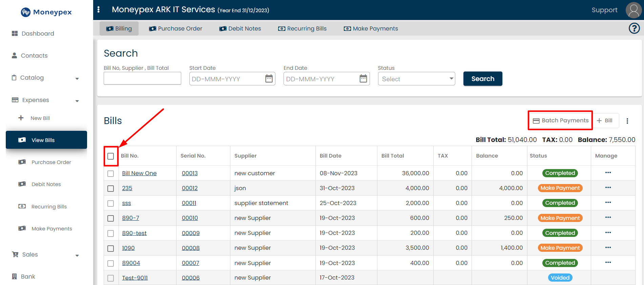644x285 pixels.
Task: Check the Test-9011 bill row checkbox
Action: coord(111,278)
